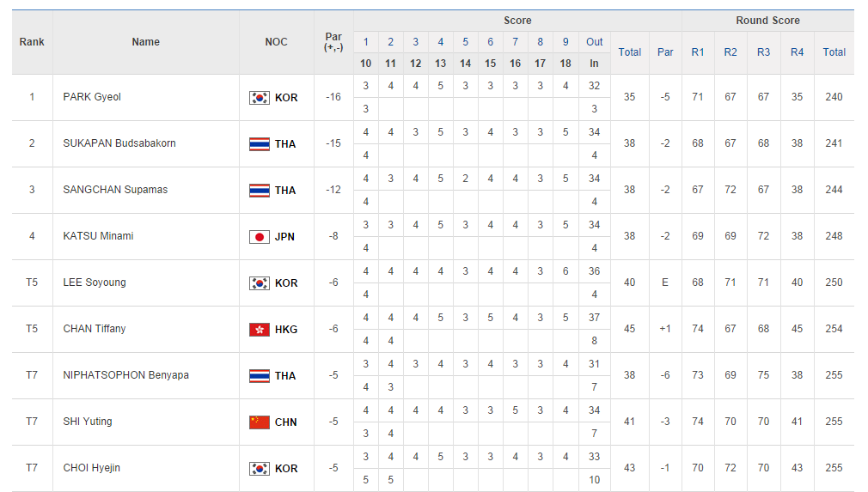Click the Name column header
868x492 pixels.
click(x=146, y=42)
